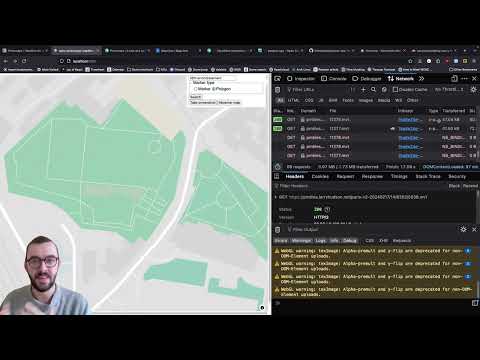This screenshot has height=360, width=480.
Task: Open the Cookies tab of request details
Action: [320, 176]
